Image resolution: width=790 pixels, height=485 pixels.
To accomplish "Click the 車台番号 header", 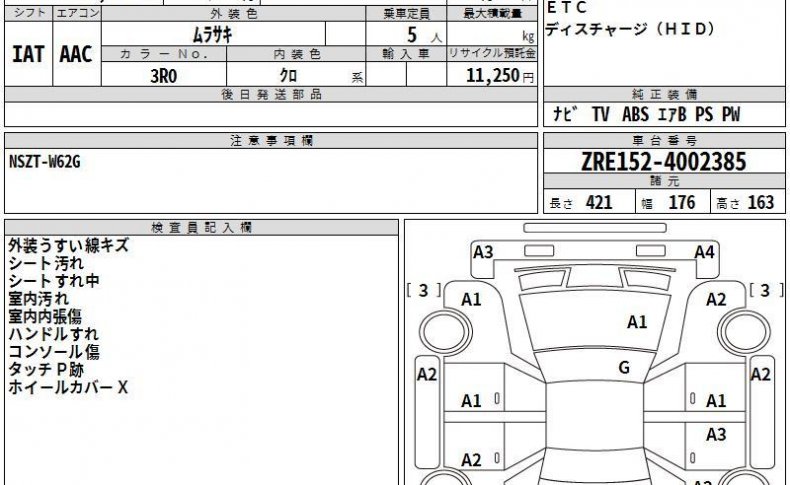I will coord(664,141).
